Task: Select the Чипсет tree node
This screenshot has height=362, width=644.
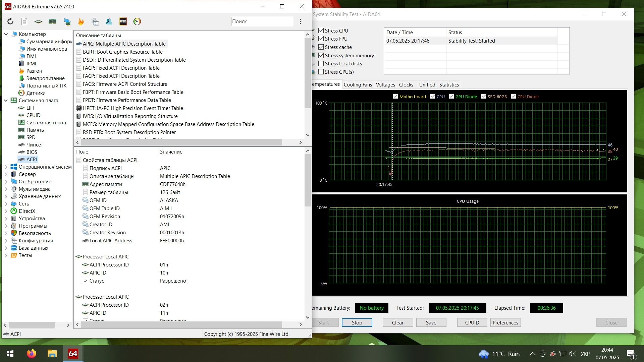Action: (35, 144)
